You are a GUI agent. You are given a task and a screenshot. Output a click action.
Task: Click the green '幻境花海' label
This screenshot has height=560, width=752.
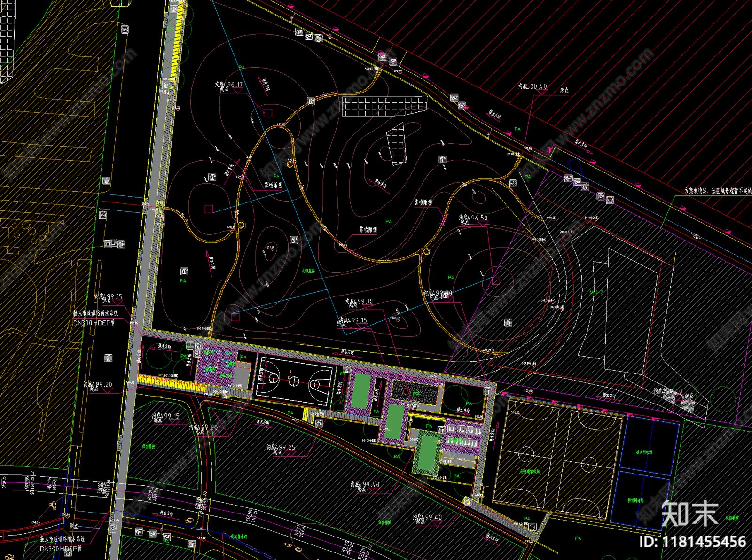[x=308, y=271]
